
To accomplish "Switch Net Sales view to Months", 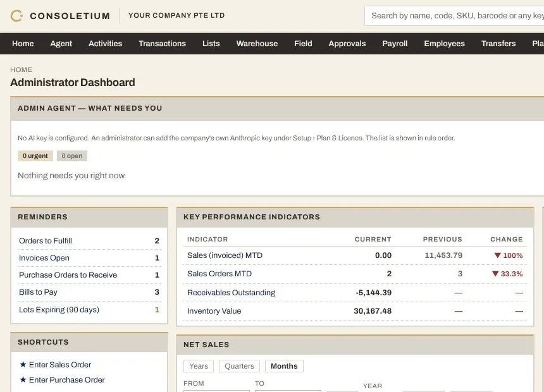I will pos(284,366).
